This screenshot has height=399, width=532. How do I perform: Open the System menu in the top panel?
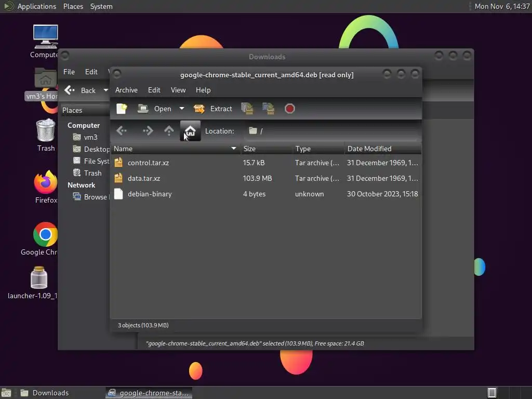click(x=101, y=6)
